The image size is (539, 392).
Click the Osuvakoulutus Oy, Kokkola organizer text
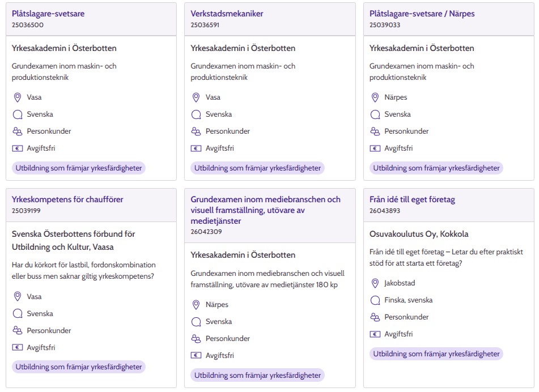coord(419,234)
